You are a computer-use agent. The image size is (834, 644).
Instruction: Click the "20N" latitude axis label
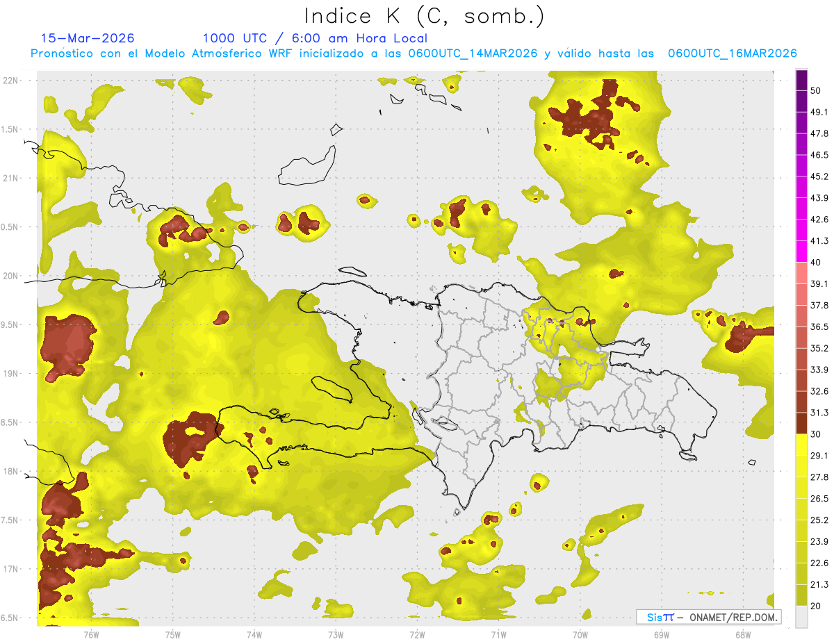(x=10, y=276)
